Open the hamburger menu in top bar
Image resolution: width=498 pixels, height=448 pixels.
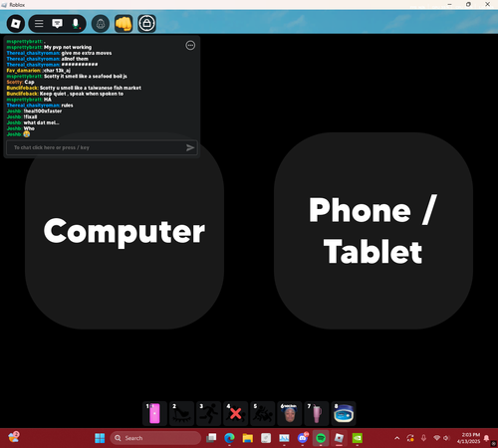[39, 24]
